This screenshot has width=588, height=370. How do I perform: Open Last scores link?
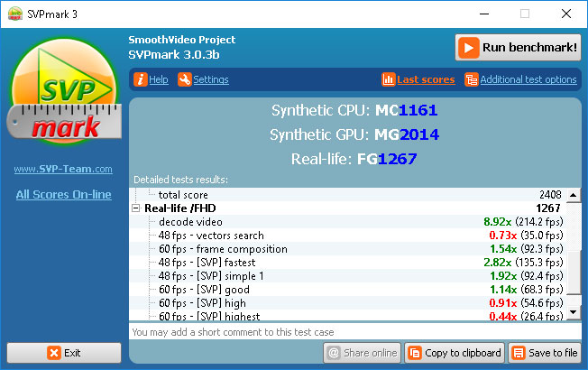click(426, 79)
